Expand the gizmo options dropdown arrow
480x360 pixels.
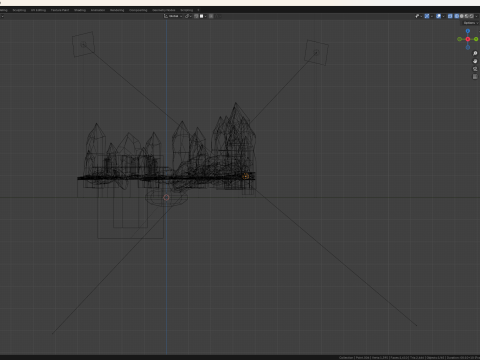point(432,16)
